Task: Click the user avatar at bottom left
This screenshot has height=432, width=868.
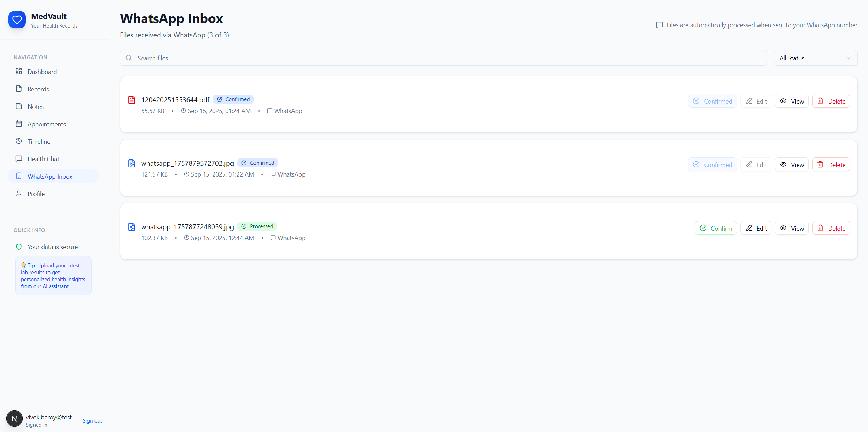Action: point(14,419)
